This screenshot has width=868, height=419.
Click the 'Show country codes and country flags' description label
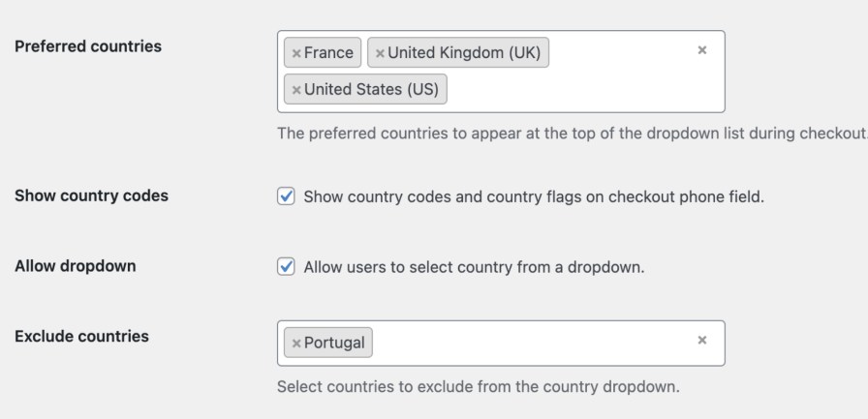[534, 196]
